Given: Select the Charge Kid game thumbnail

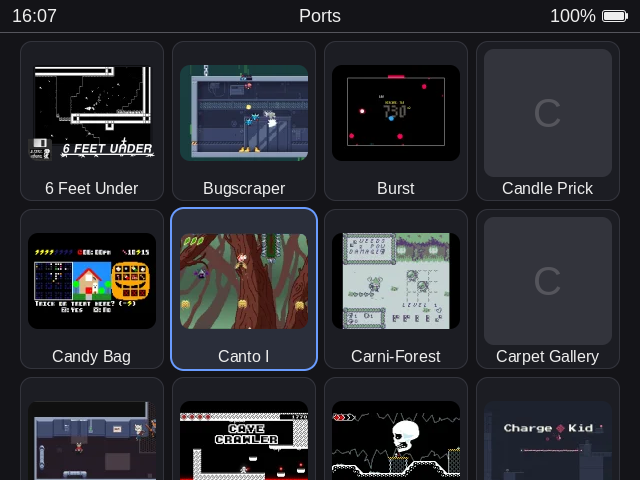Looking at the screenshot, I should point(548,440).
